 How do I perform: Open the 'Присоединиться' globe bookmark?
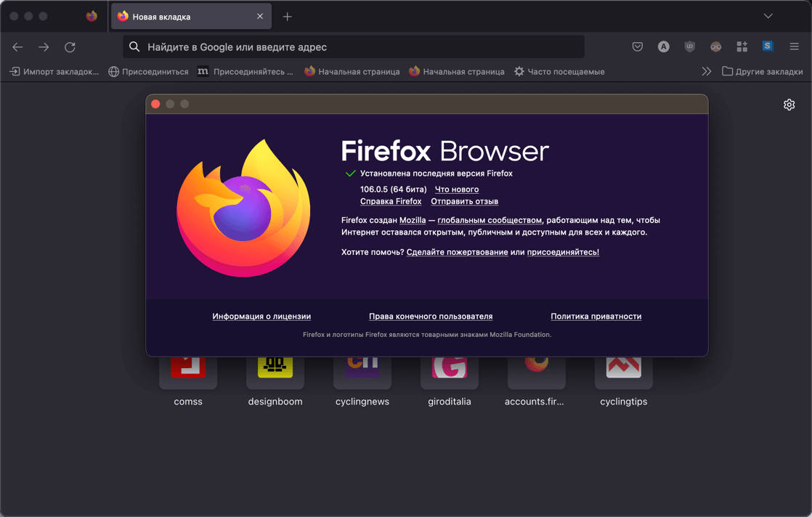[149, 71]
